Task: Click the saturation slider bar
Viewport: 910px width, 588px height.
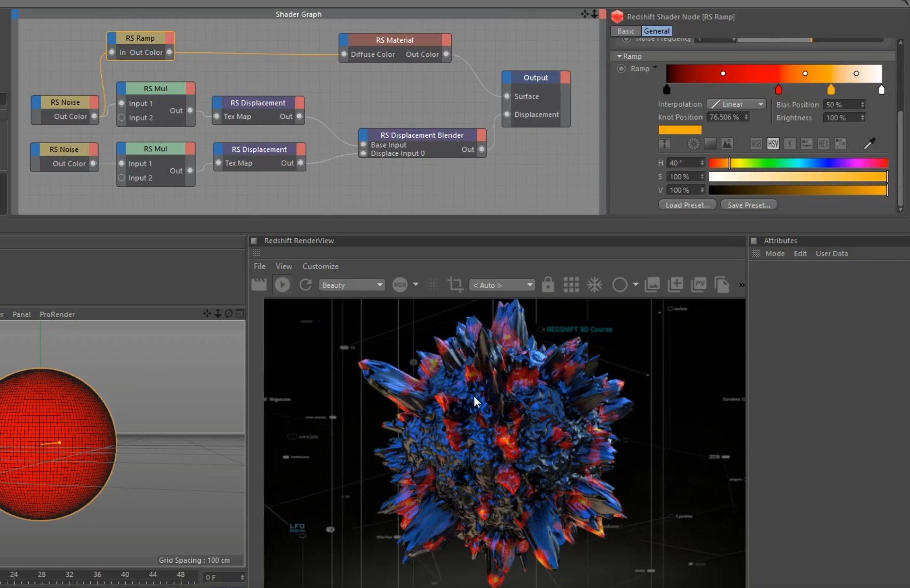Action: click(798, 177)
